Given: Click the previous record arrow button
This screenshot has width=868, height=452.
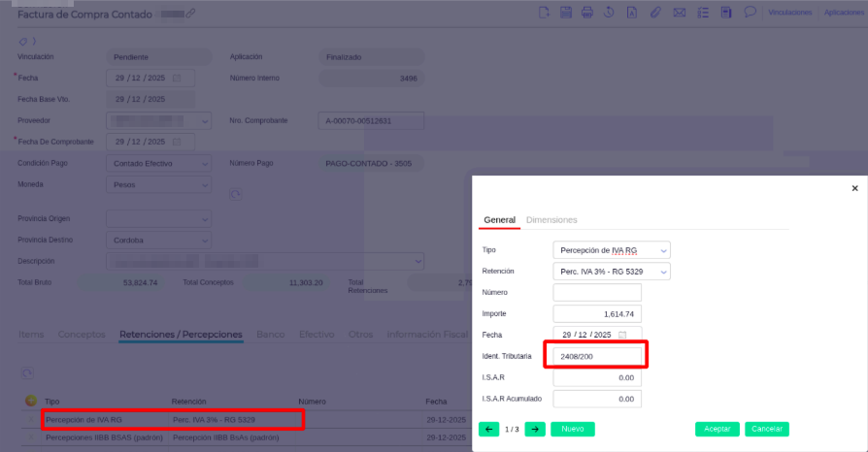Looking at the screenshot, I should coord(489,429).
